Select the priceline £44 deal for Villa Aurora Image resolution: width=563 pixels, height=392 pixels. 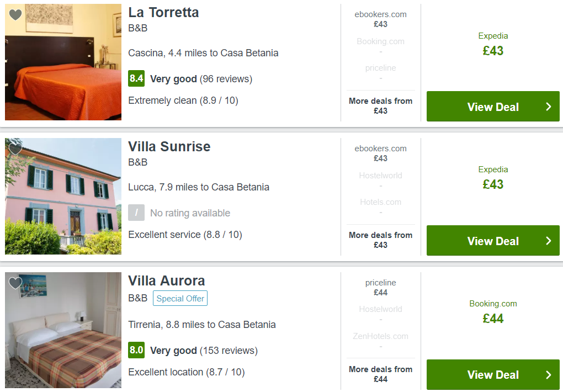pyautogui.click(x=380, y=288)
